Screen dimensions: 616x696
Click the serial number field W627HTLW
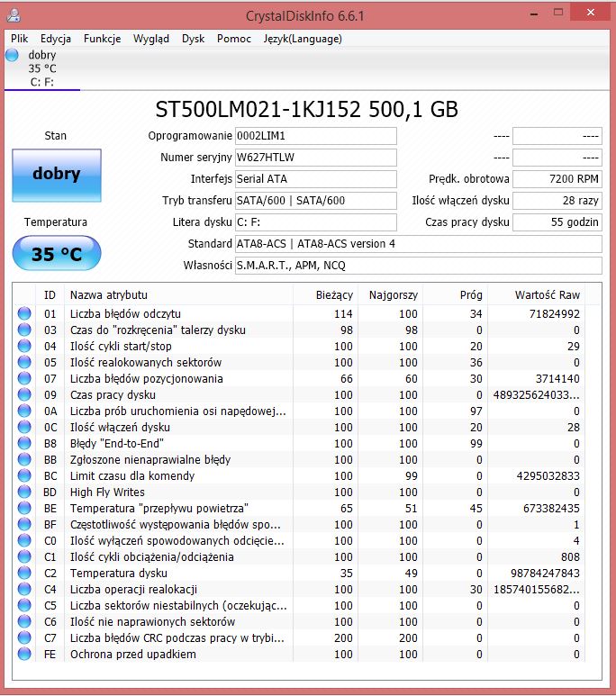[316, 158]
